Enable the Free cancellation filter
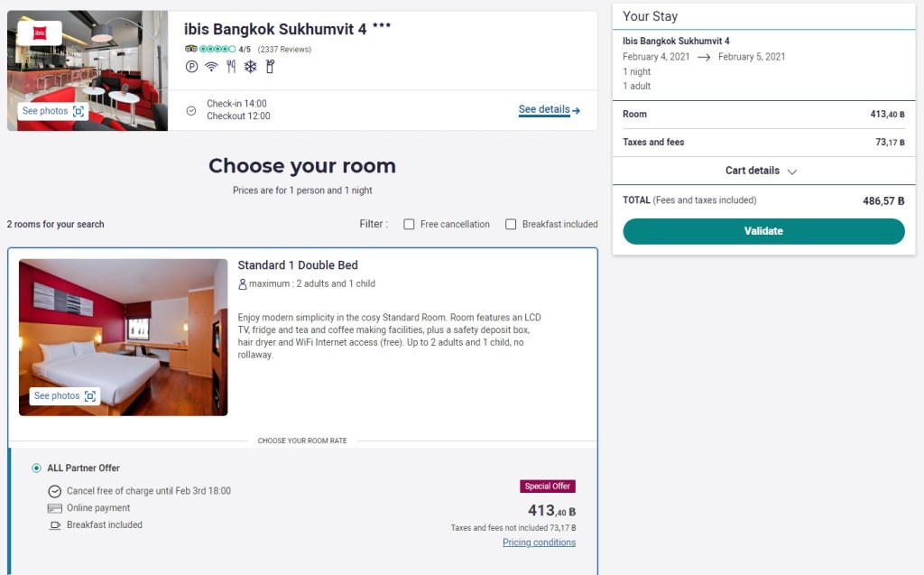 (410, 224)
